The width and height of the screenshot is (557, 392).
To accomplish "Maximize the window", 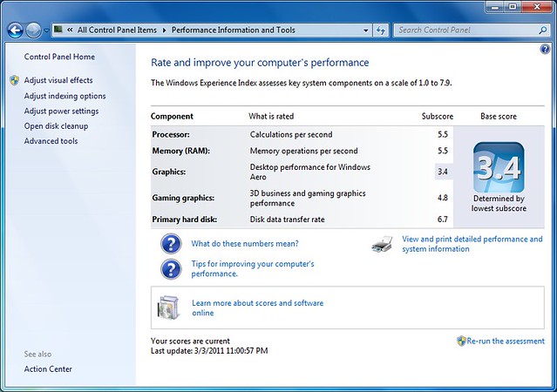I will point(513,6).
